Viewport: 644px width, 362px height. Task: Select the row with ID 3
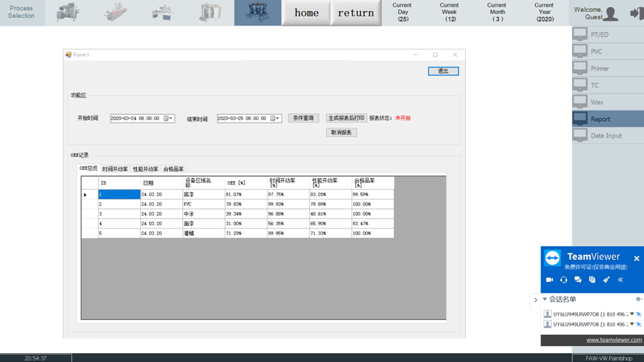coord(119,214)
